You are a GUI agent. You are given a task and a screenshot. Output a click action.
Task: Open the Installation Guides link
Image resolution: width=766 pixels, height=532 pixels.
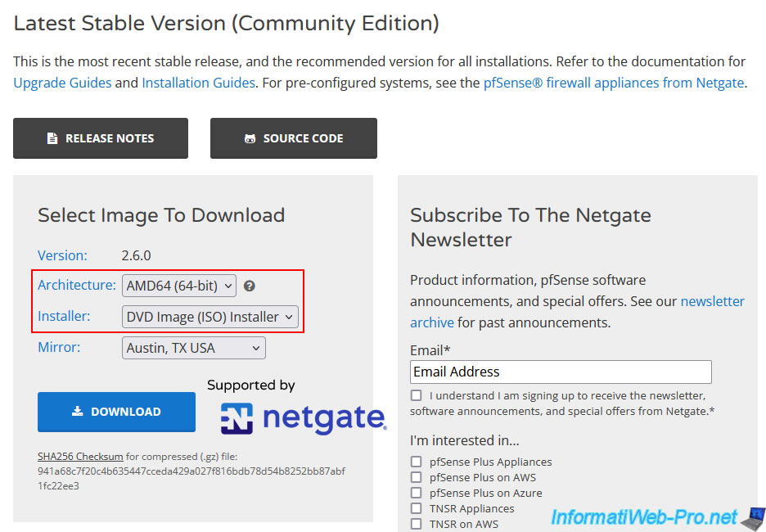click(x=198, y=83)
